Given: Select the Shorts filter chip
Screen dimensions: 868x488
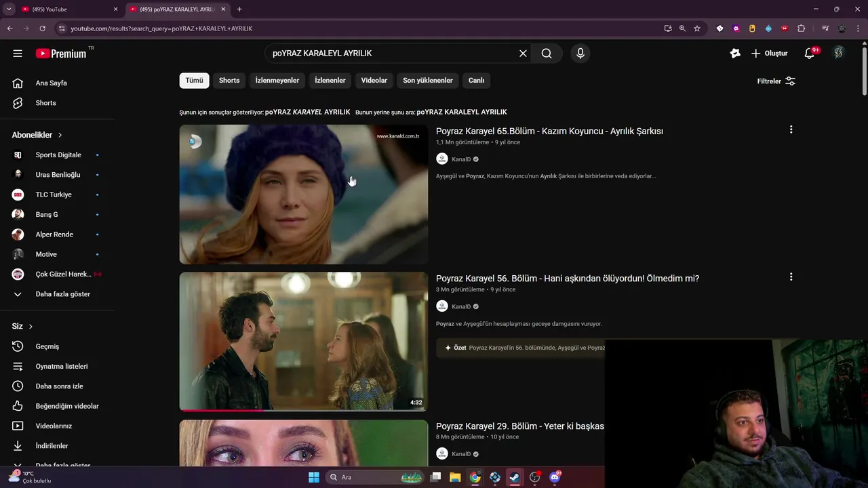Looking at the screenshot, I should pyautogui.click(x=229, y=81).
